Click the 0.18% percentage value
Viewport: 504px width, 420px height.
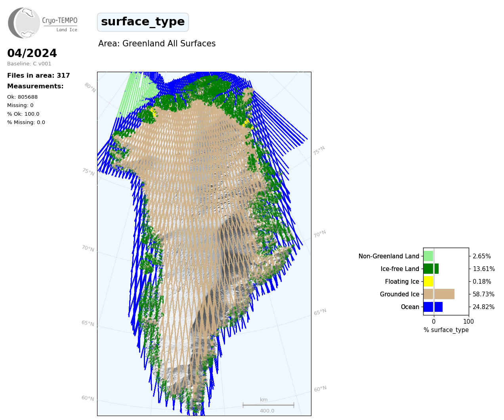(x=482, y=282)
